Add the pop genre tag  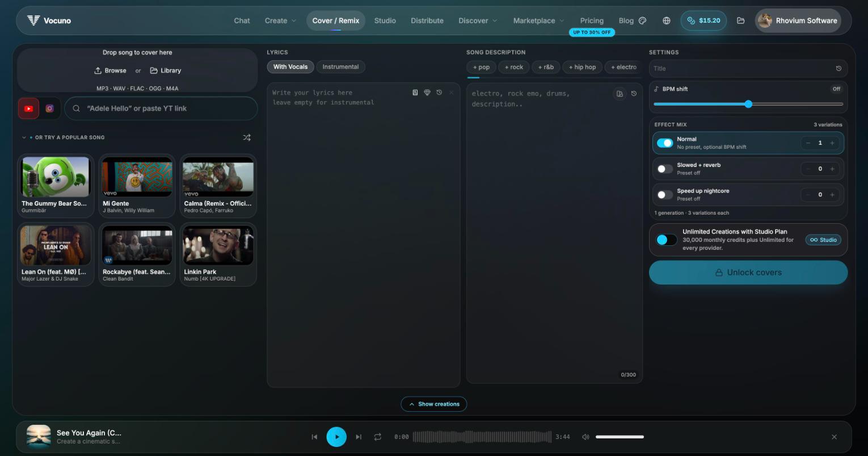(x=481, y=67)
